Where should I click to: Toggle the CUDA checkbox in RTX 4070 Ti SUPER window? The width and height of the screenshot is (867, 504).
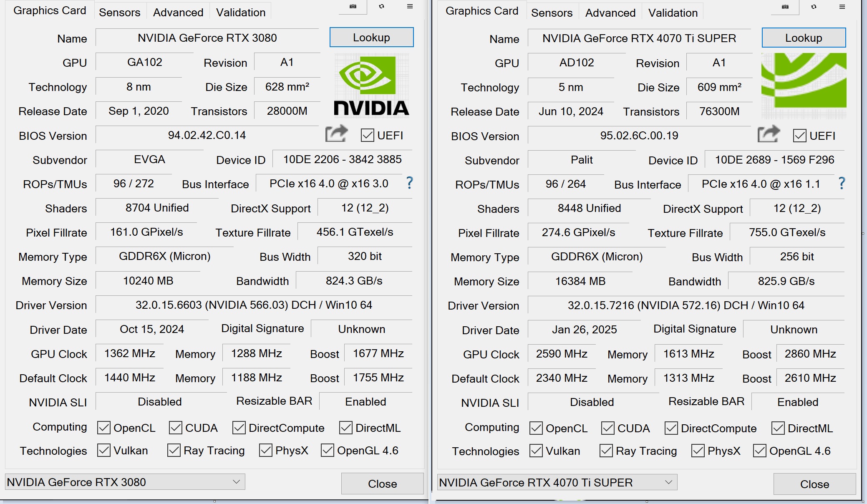(608, 428)
